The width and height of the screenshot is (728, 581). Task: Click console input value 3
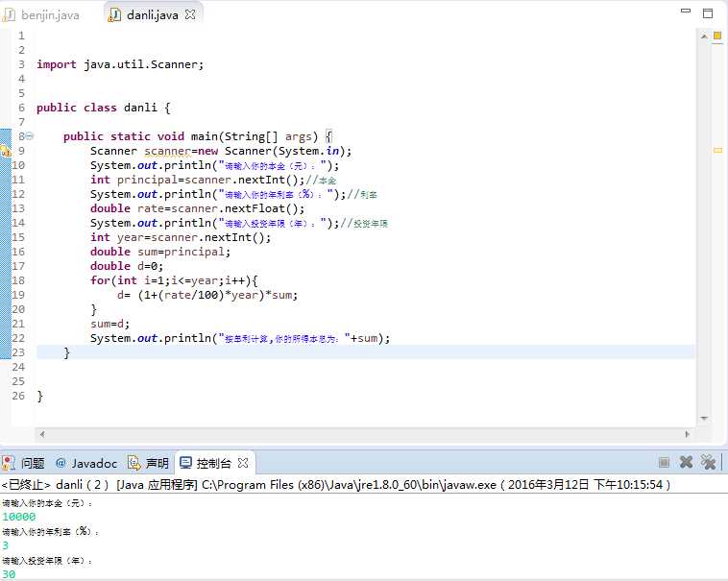(x=5, y=545)
